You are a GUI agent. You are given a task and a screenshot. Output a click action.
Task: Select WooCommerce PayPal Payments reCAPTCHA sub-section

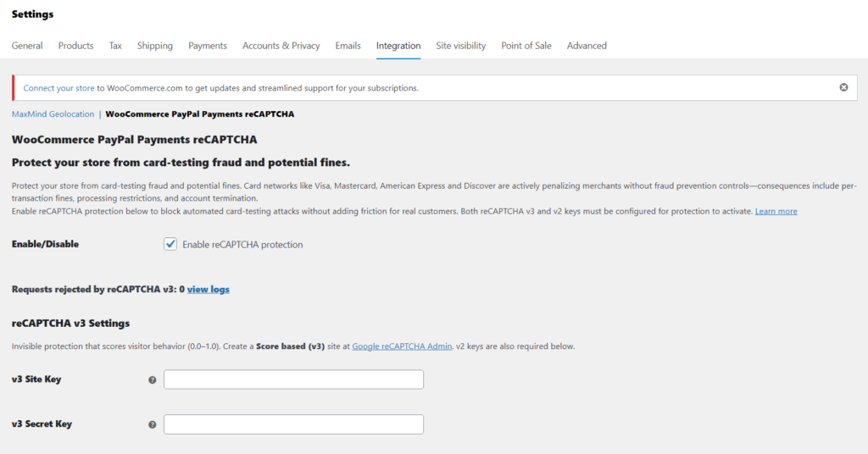pyautogui.click(x=200, y=113)
